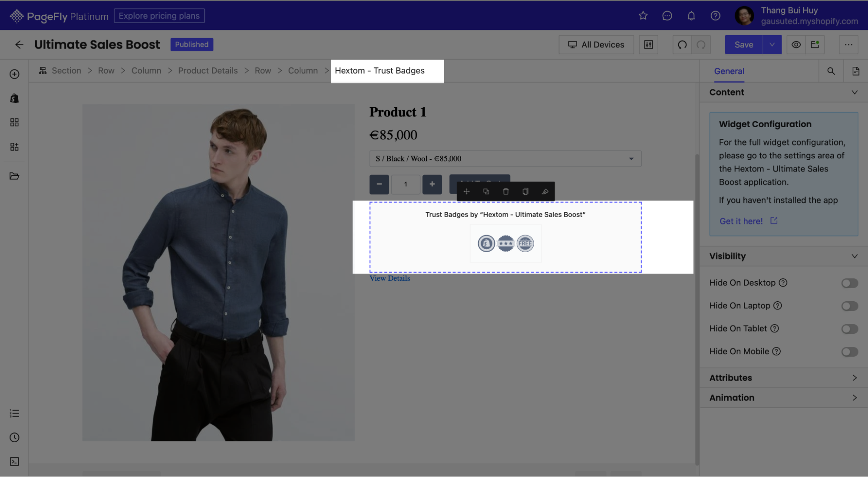Click the Published status badge
868x477 pixels.
191,45
